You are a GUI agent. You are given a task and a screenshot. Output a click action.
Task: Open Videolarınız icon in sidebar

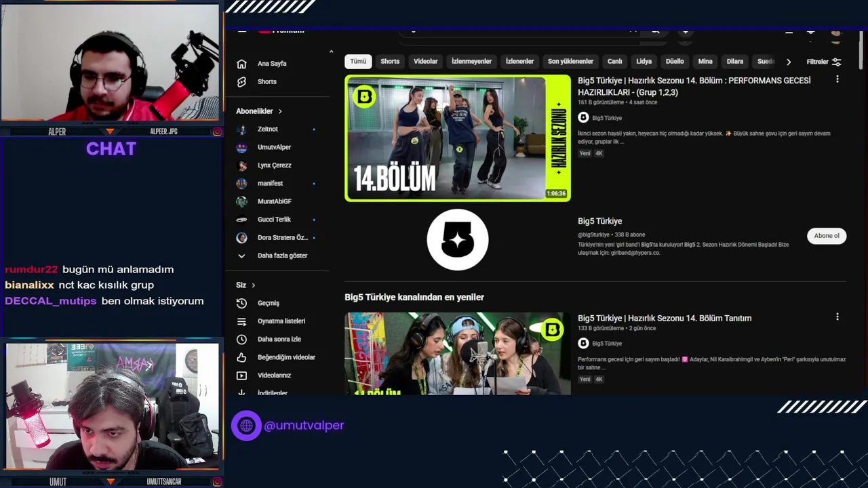point(241,375)
